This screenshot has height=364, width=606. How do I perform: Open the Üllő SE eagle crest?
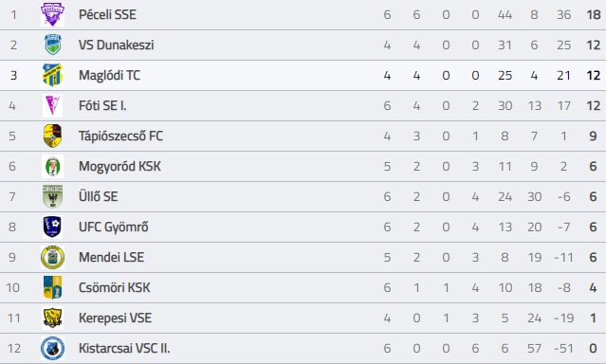point(52,196)
